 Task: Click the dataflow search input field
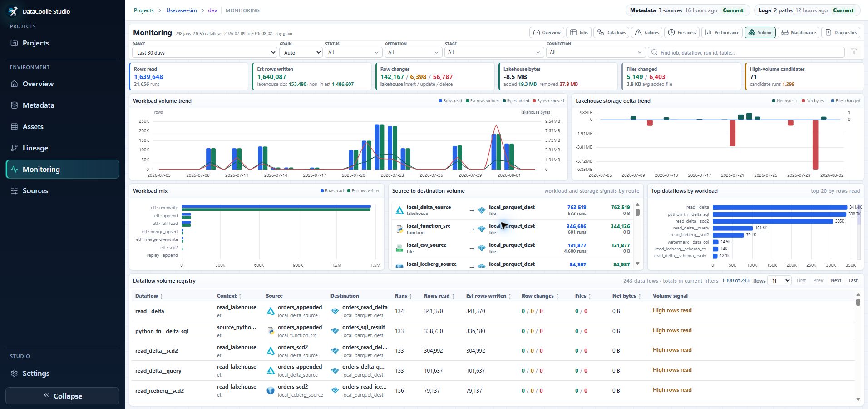click(x=746, y=53)
